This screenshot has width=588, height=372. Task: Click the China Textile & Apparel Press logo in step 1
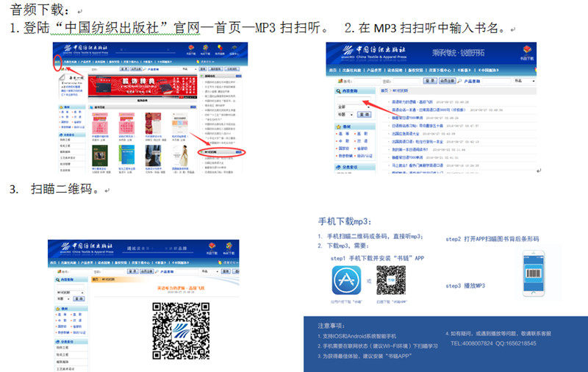coord(85,49)
